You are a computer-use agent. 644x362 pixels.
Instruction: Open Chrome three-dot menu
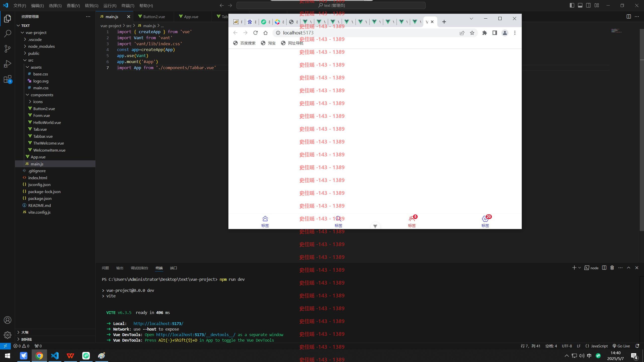515,33
